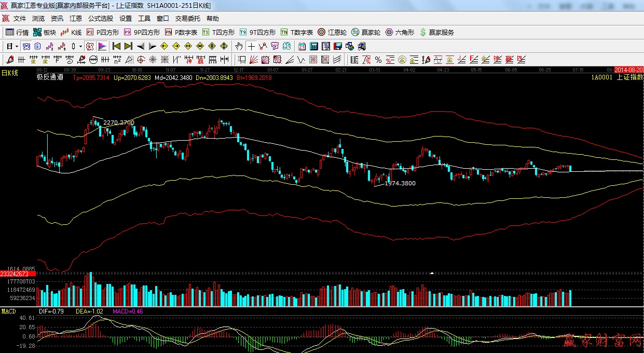
Task: Click the 2270.2700 high price label
Action: tap(119, 123)
